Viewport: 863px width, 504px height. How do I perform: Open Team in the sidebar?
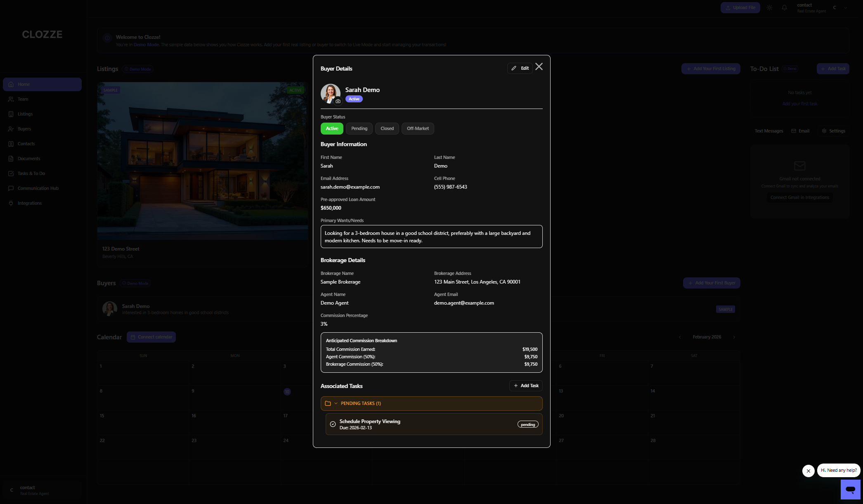(x=22, y=99)
